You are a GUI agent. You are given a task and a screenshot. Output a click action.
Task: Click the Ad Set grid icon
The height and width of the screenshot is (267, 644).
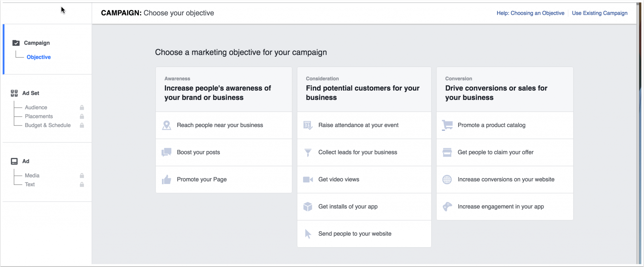14,93
